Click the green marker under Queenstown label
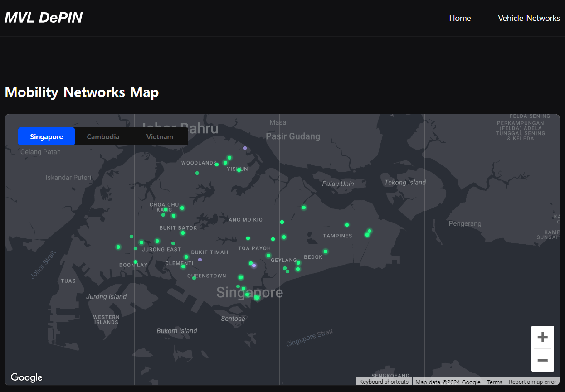 194,278
